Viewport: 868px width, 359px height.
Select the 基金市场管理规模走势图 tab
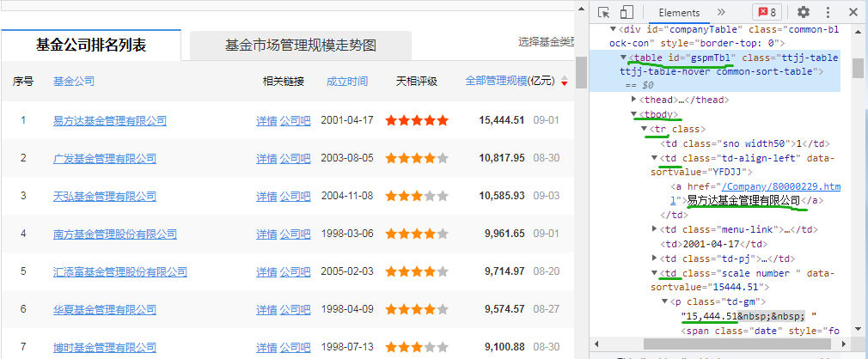pos(301,45)
